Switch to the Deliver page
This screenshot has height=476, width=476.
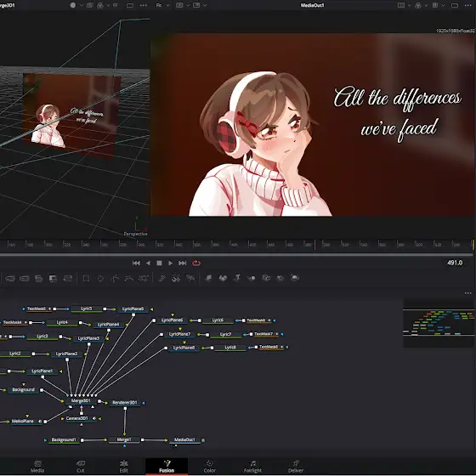pyautogui.click(x=296, y=467)
